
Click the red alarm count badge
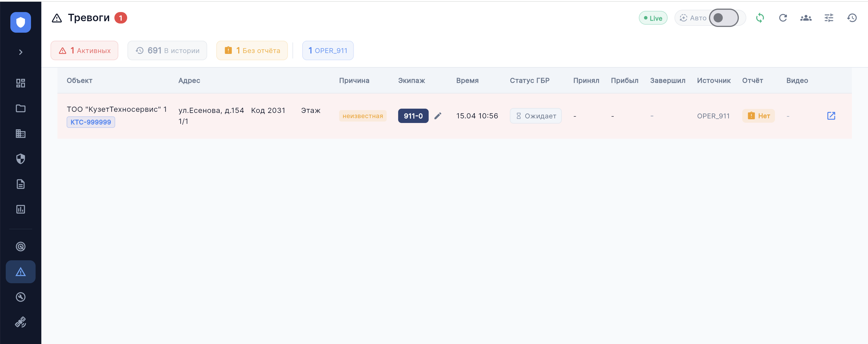[121, 18]
